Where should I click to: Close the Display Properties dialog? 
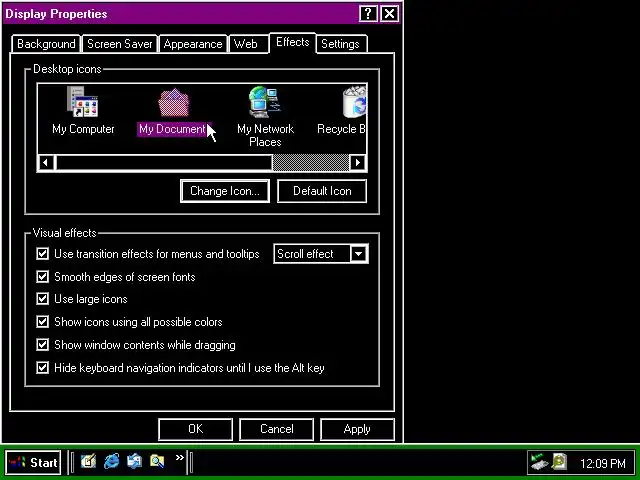coord(389,14)
